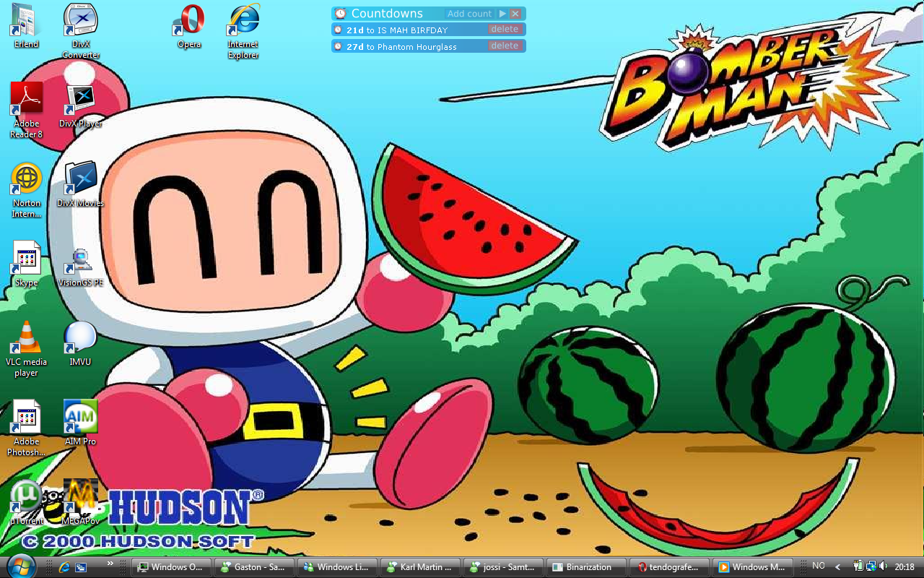Open the IMVU desktop icon
The width and height of the screenshot is (924, 578).
click(81, 344)
